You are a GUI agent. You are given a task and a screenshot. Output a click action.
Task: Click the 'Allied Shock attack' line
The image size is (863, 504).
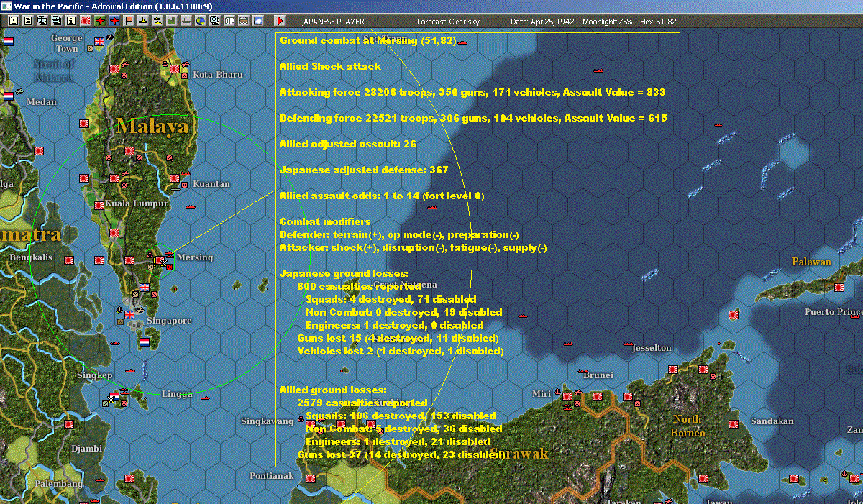click(x=330, y=66)
